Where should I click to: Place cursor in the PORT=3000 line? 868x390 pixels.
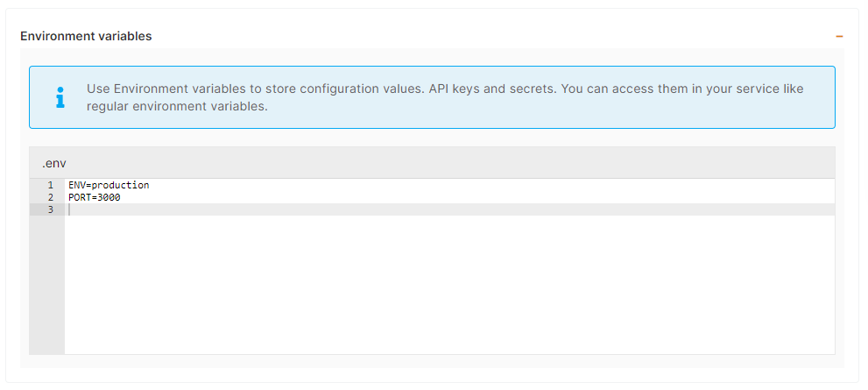pos(95,198)
